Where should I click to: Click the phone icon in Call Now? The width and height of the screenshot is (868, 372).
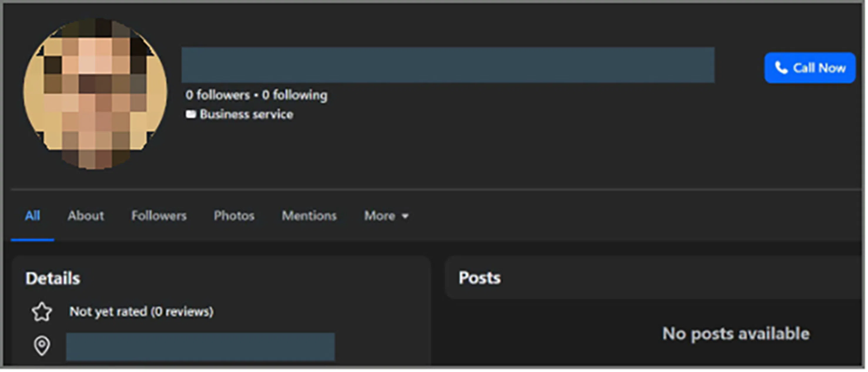[x=781, y=68]
